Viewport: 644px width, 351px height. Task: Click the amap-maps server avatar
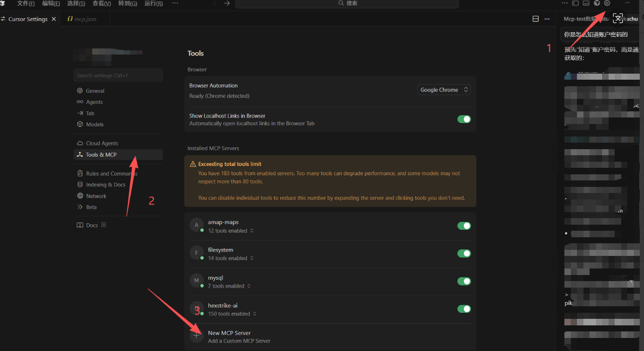[x=197, y=225]
